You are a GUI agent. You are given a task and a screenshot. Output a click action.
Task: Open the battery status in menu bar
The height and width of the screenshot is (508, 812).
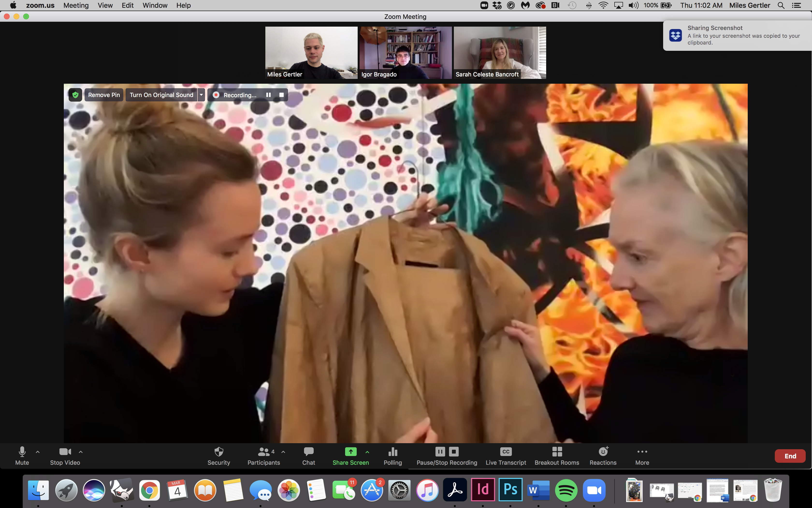(x=658, y=5)
